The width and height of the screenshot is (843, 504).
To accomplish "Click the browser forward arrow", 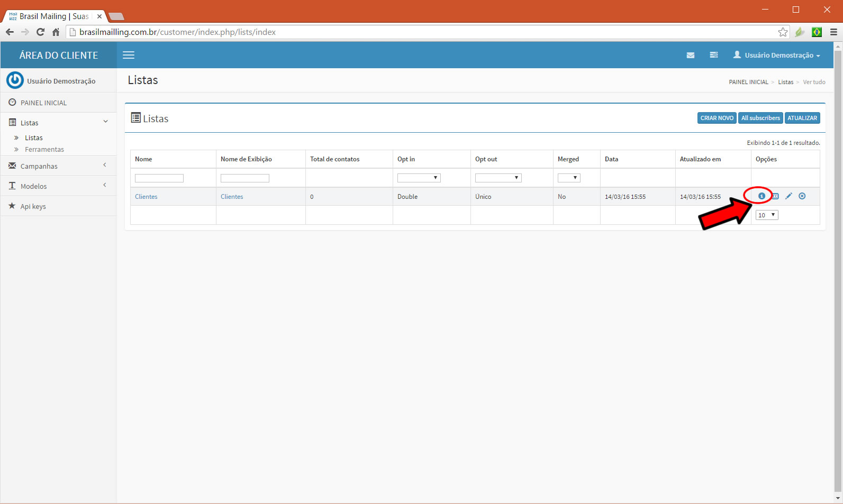I will tap(25, 32).
